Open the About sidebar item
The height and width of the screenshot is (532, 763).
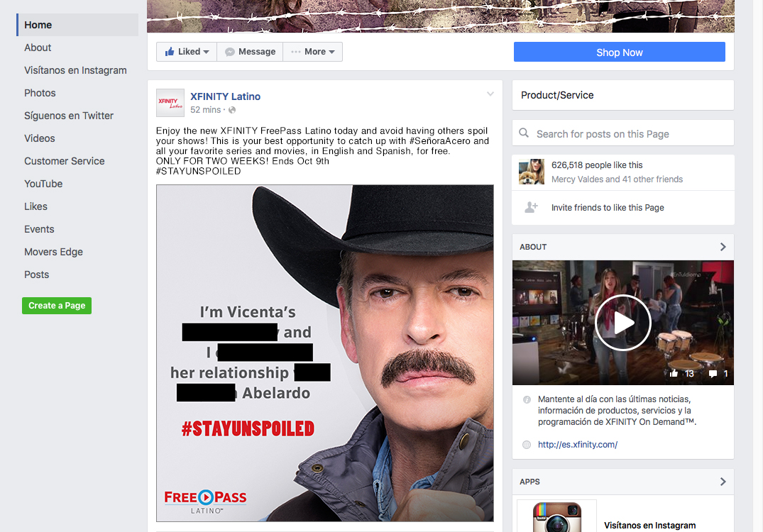coord(38,48)
